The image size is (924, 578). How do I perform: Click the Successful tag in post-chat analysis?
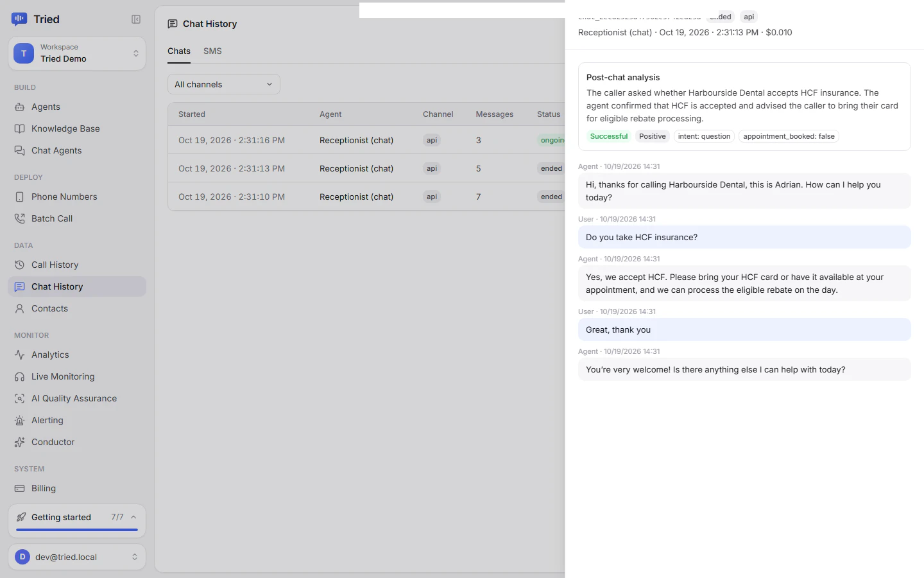point(609,136)
